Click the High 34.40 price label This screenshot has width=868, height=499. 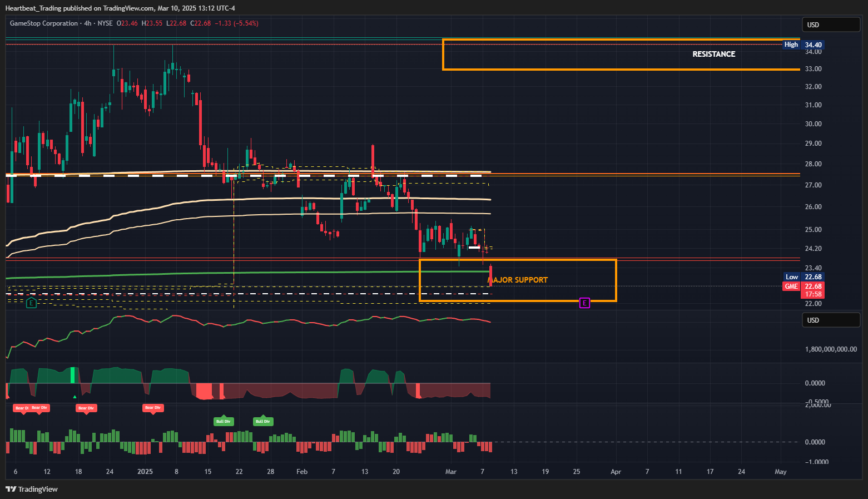click(x=803, y=45)
